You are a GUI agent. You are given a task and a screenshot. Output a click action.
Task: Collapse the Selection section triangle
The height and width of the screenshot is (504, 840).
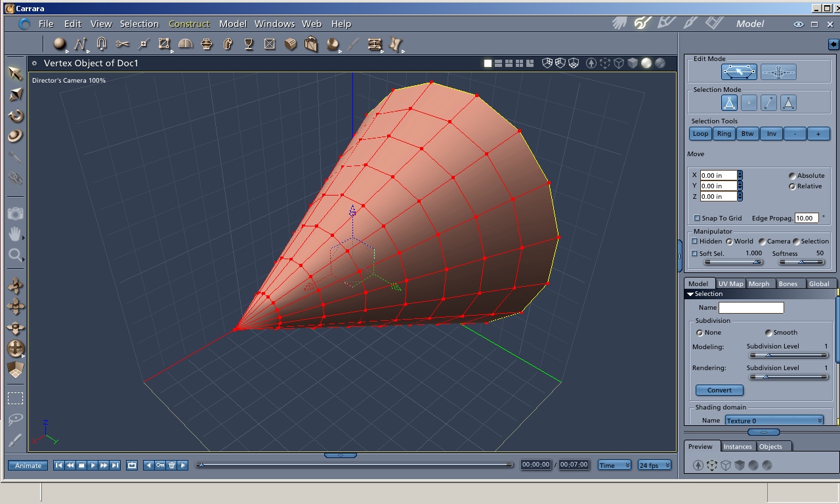click(690, 294)
